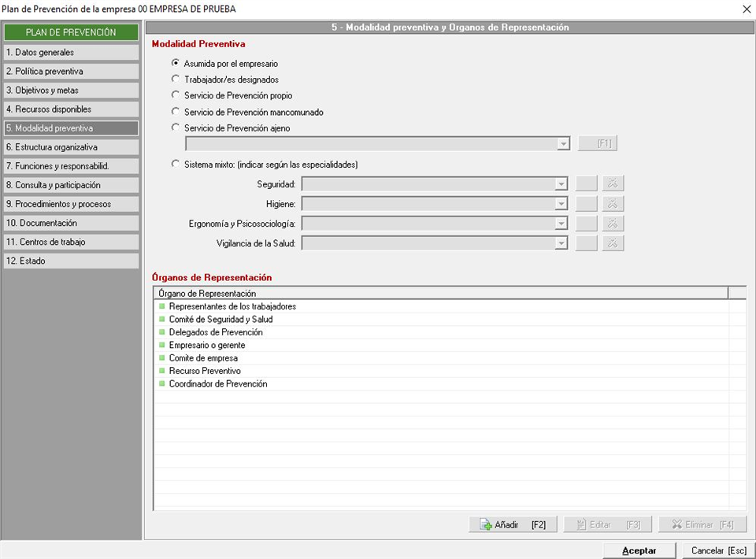The width and height of the screenshot is (756, 559).
Task: Click green icon of Recurso Preventivo
Action: [x=162, y=371]
